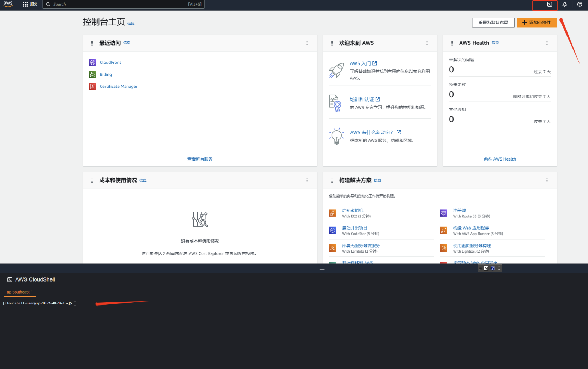Grab the drag handle of the build a solution widget
The width and height of the screenshot is (588, 369).
(x=332, y=181)
